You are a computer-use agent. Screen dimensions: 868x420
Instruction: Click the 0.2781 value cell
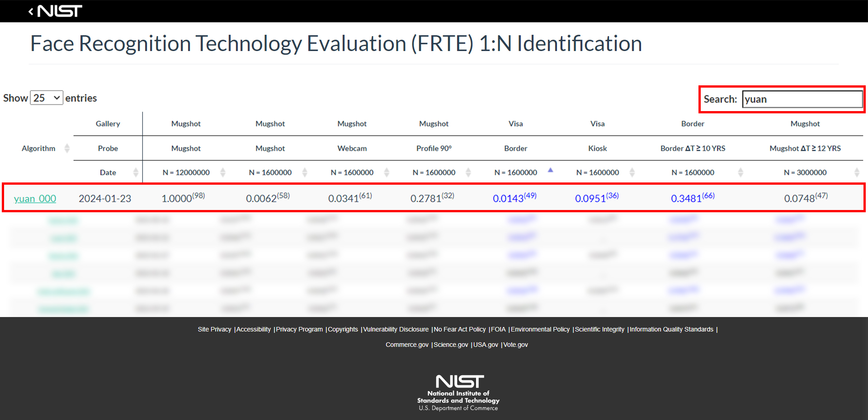point(432,197)
